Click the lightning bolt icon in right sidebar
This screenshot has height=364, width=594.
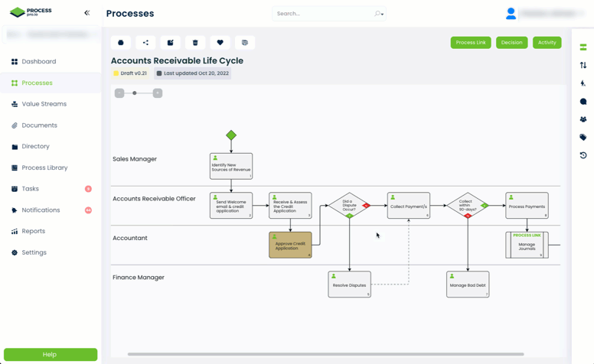point(583,83)
